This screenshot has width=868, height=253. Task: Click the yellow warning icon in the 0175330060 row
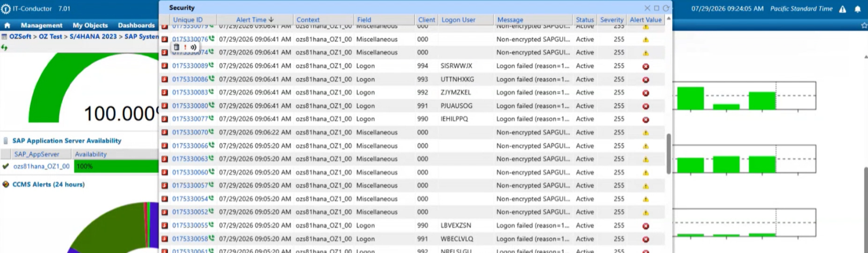[646, 173]
